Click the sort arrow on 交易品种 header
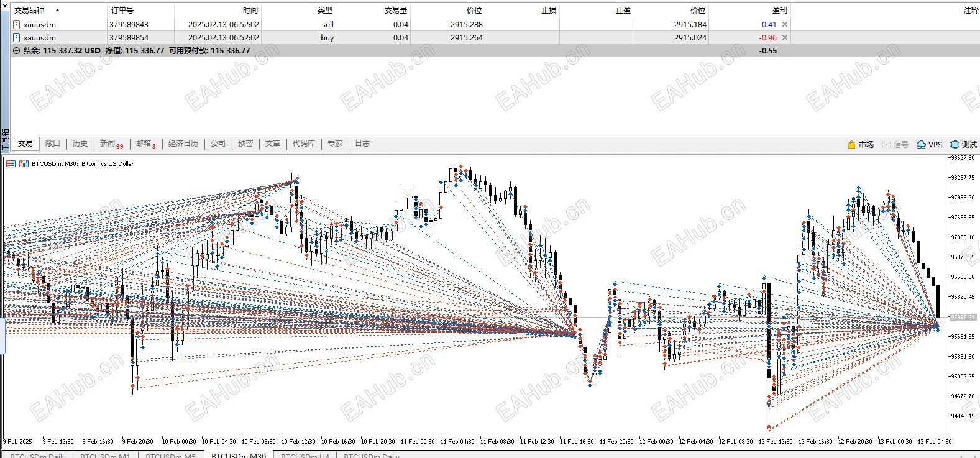 click(57, 11)
